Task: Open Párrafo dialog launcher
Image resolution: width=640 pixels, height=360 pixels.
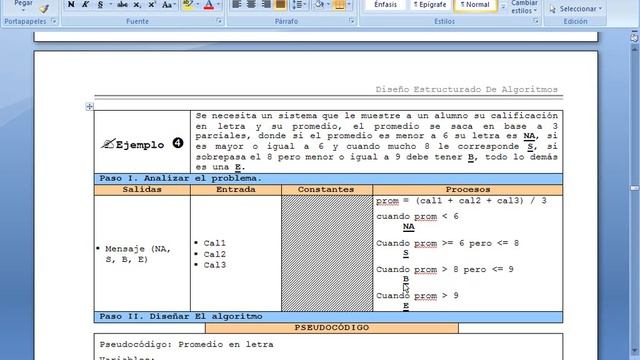Action: pos(351,21)
